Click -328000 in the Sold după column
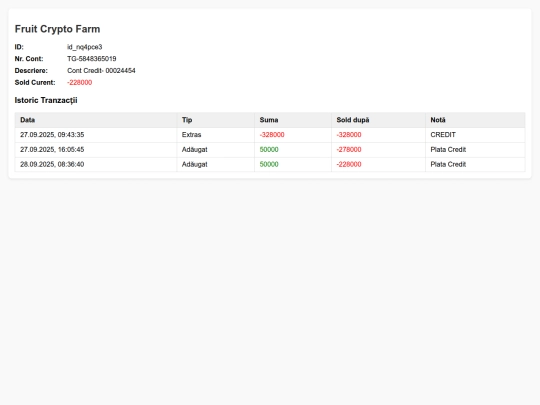 [x=349, y=135]
